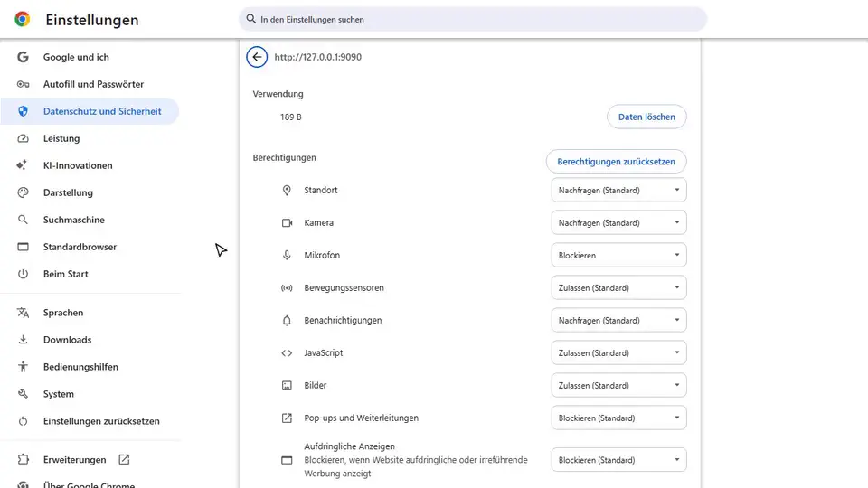Viewport: 868px width, 488px height.
Task: Go to System settings
Action: click(x=90, y=394)
